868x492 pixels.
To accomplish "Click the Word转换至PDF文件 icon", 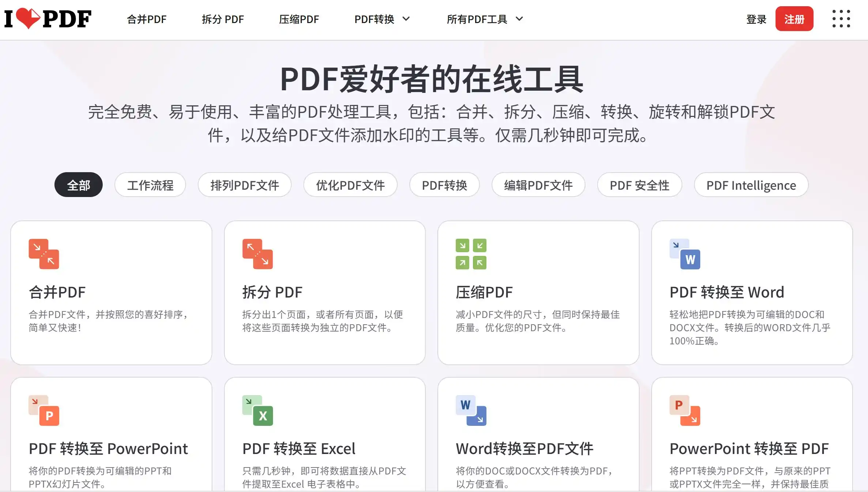I will (x=471, y=410).
